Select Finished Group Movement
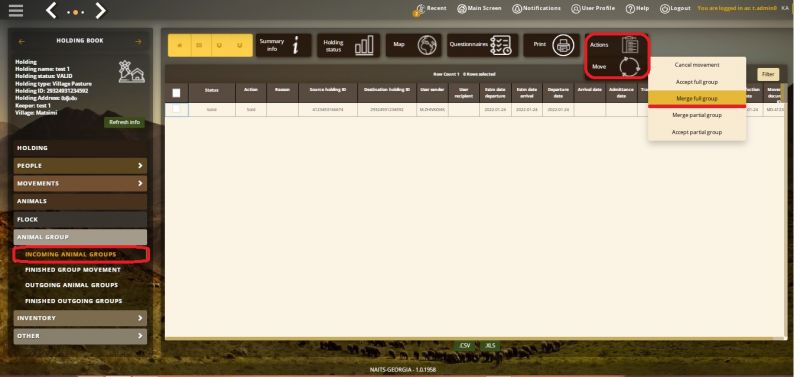Screen dimensions: 800x377 point(73,270)
